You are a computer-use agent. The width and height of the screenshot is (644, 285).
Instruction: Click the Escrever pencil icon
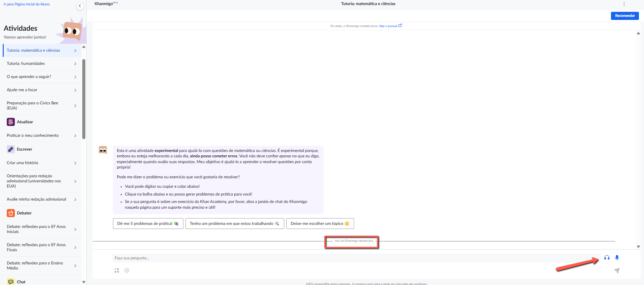[11, 149]
